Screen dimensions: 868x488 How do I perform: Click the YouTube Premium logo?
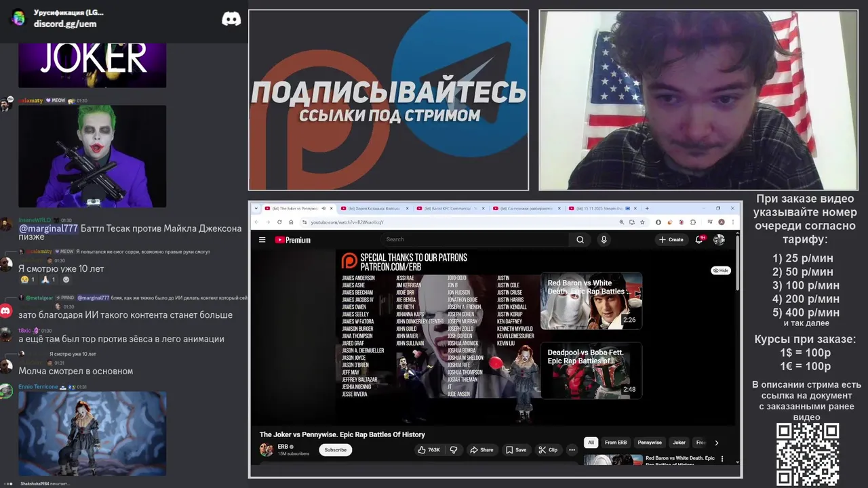(293, 240)
